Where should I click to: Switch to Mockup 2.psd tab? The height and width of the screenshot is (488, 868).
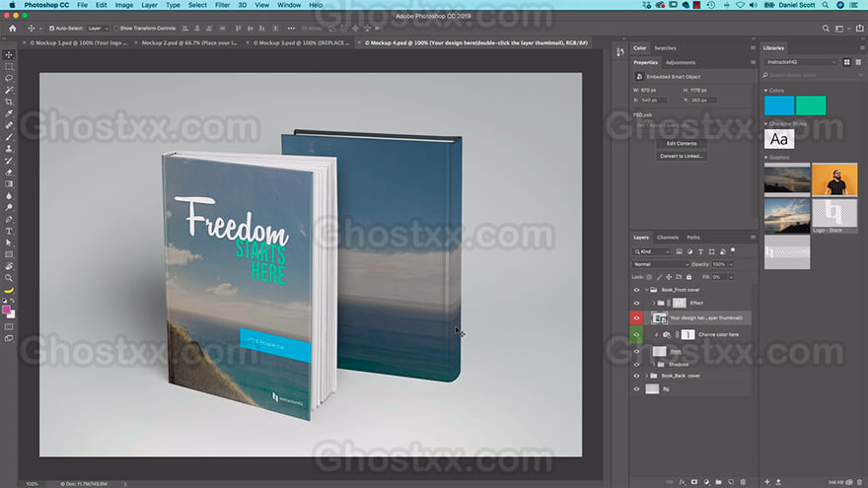click(x=188, y=42)
